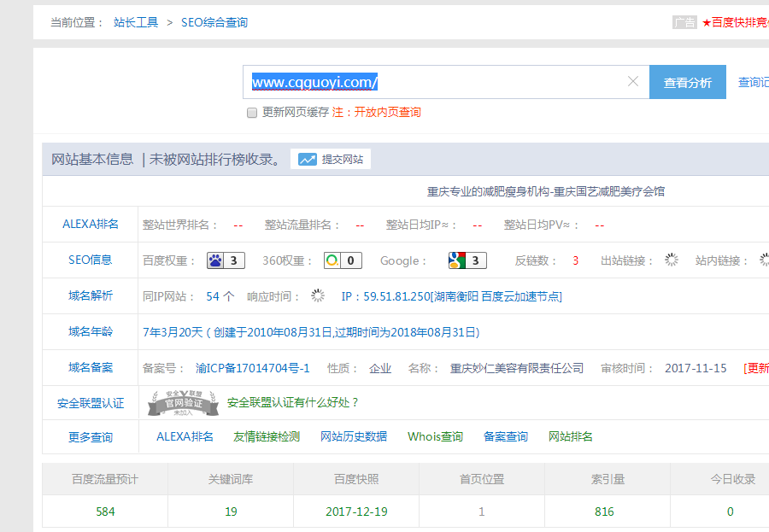This screenshot has height=532, width=769.
Task: Click the 注：开放内页查询 note
Action: tap(377, 112)
